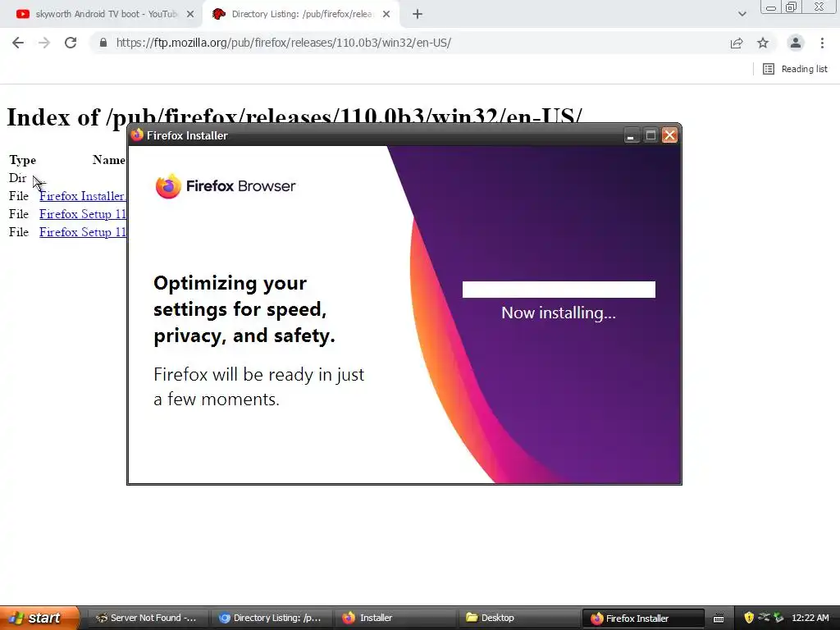Bookmark this page with the star icon

tap(763, 43)
